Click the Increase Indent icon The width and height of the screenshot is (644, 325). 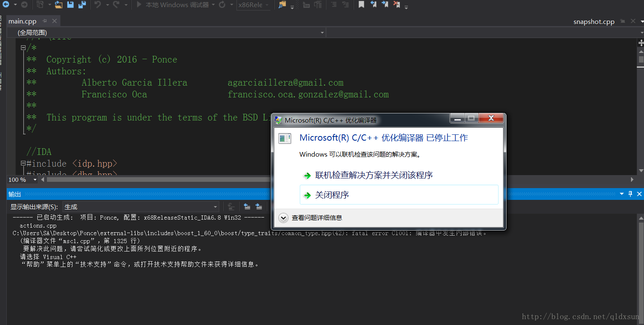click(345, 5)
